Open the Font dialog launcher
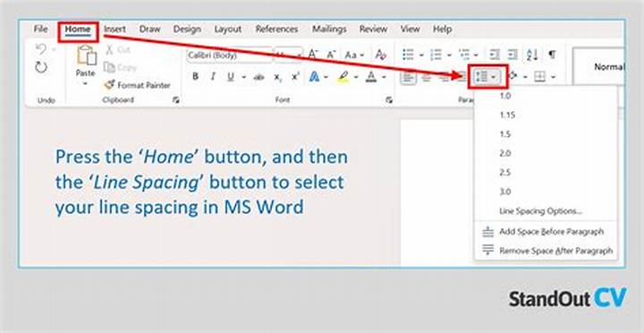This screenshot has width=644, height=333. [x=389, y=100]
